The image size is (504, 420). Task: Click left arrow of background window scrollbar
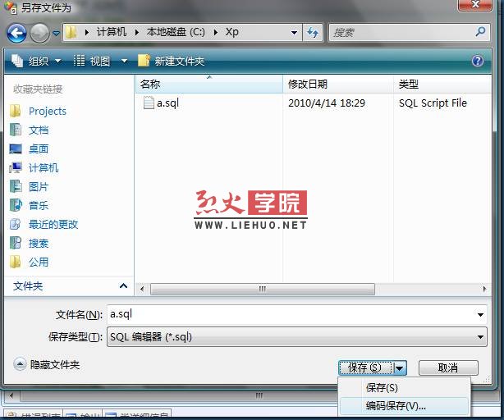[11, 395]
